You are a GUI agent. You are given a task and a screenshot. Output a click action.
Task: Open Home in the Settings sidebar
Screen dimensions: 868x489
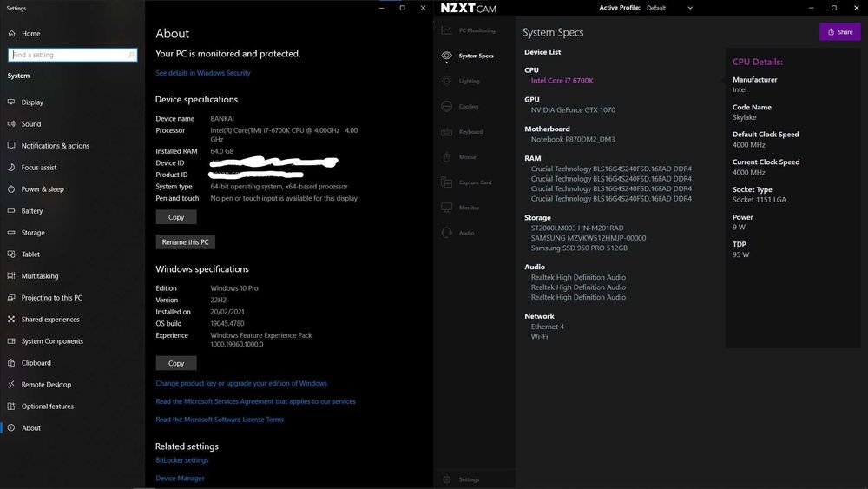31,33
